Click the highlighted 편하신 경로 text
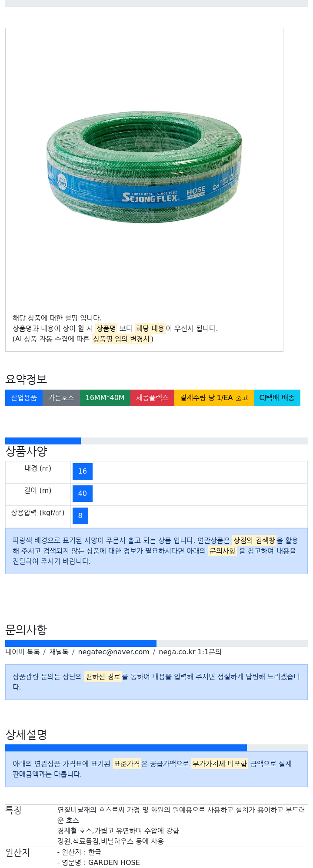313x868 pixels. [103, 677]
